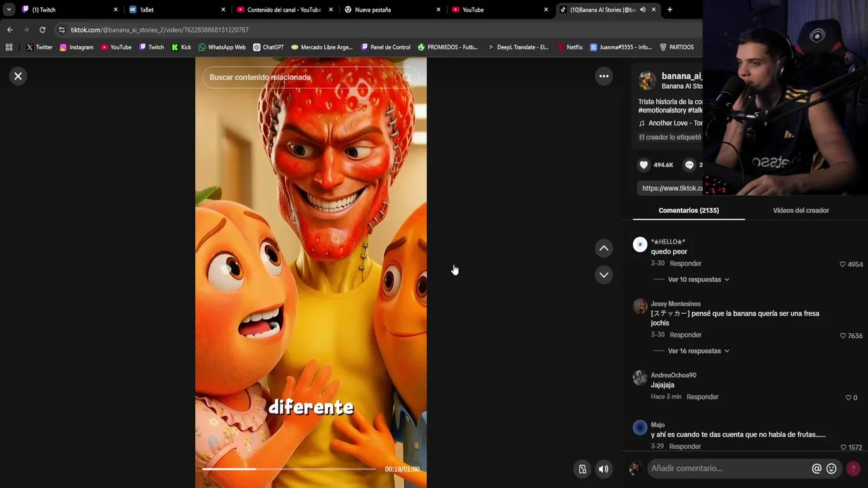This screenshot has height=488, width=868.
Task: Post comment with the red arrow button
Action: tap(853, 468)
